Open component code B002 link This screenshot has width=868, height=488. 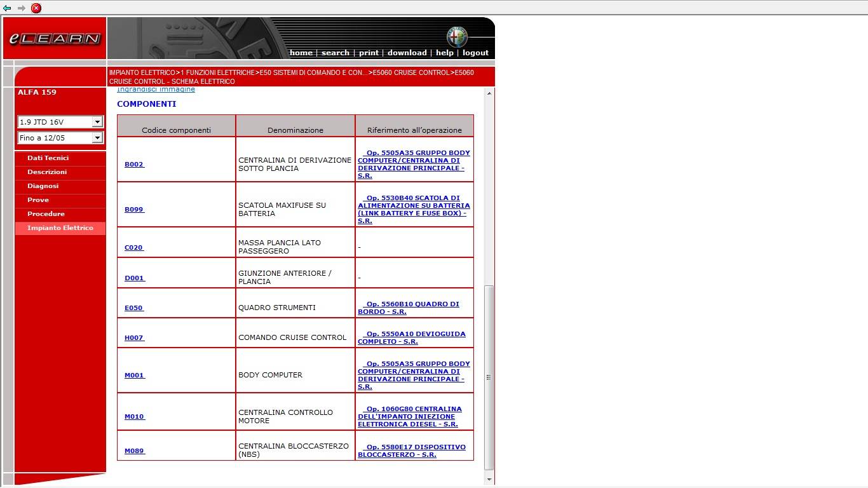point(134,164)
